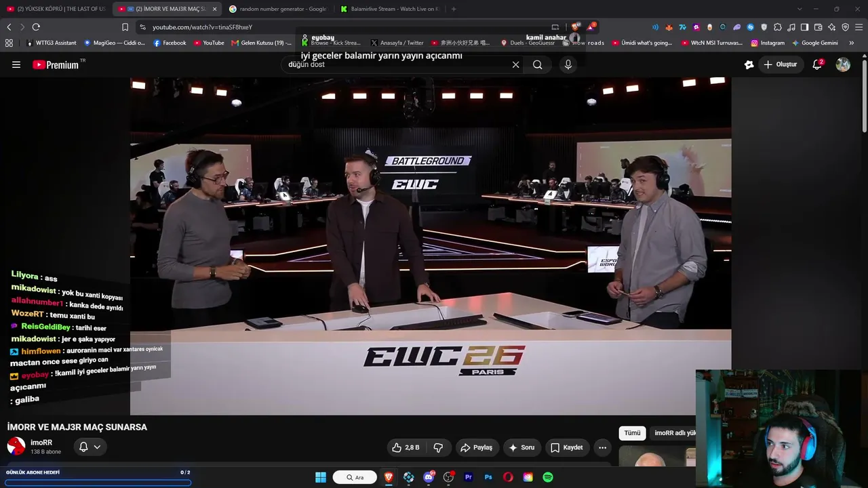Click the Paylaş share button
This screenshot has height=488, width=868.
pyautogui.click(x=476, y=447)
